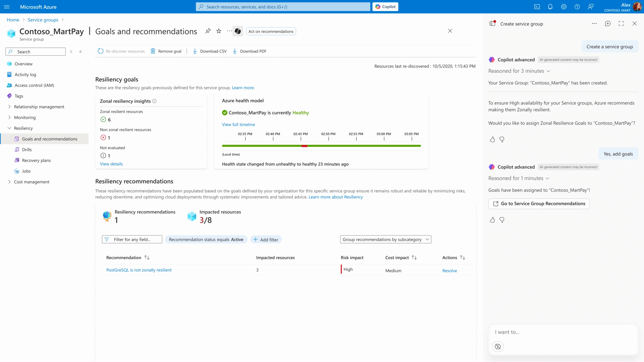
Task: Open View full timeline link
Action: pos(238,124)
